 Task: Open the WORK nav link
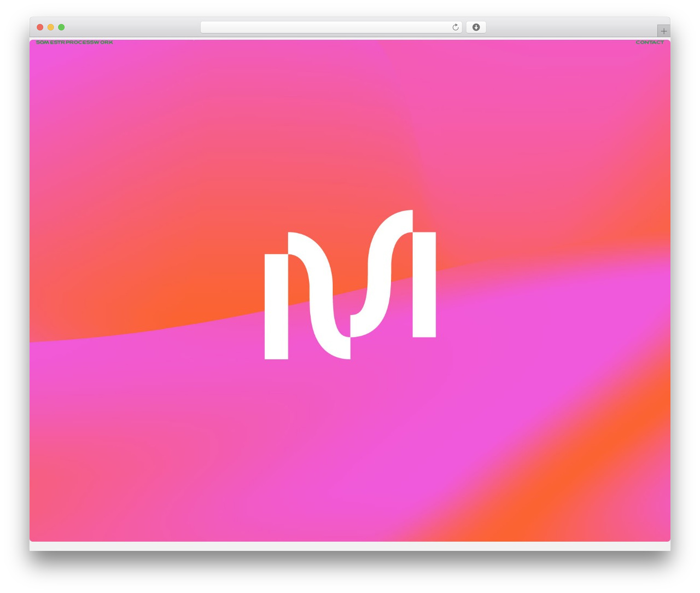[x=103, y=42]
